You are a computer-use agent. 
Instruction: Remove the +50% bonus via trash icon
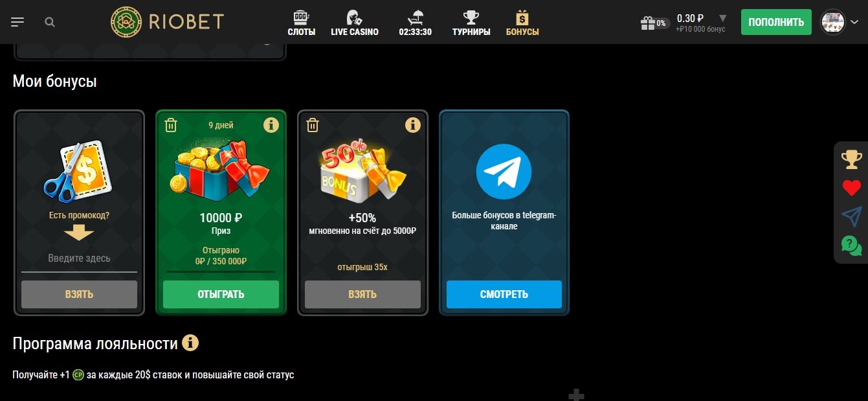[313, 125]
